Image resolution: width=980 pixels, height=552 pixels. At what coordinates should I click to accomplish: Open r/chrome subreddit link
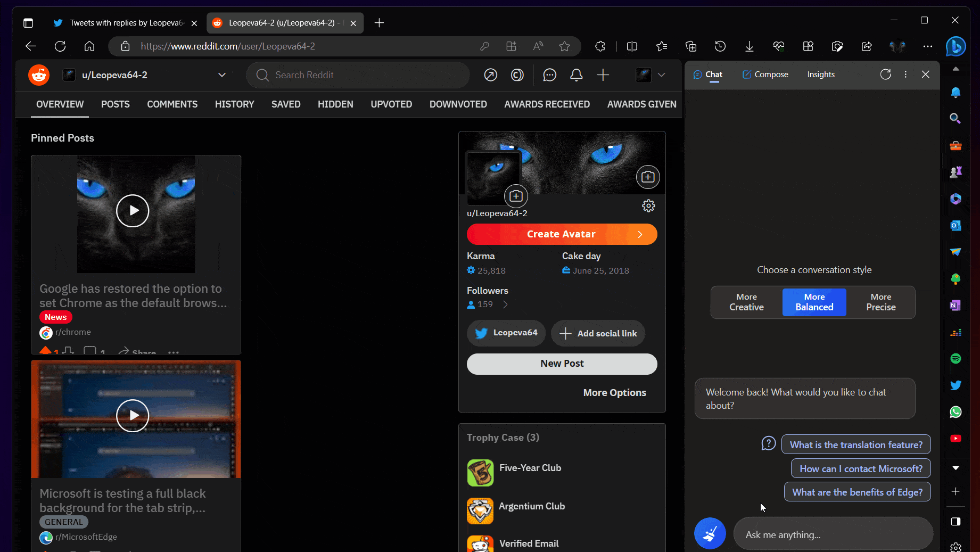[x=73, y=332]
